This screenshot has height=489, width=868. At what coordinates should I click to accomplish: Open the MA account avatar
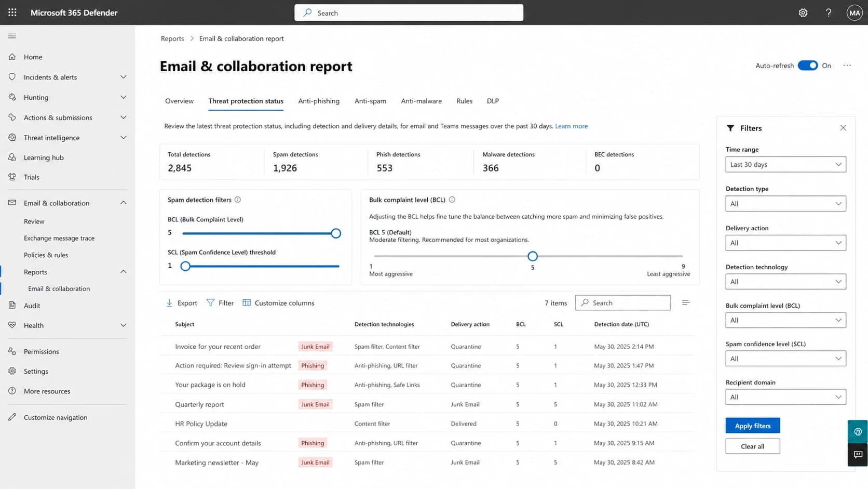(855, 13)
